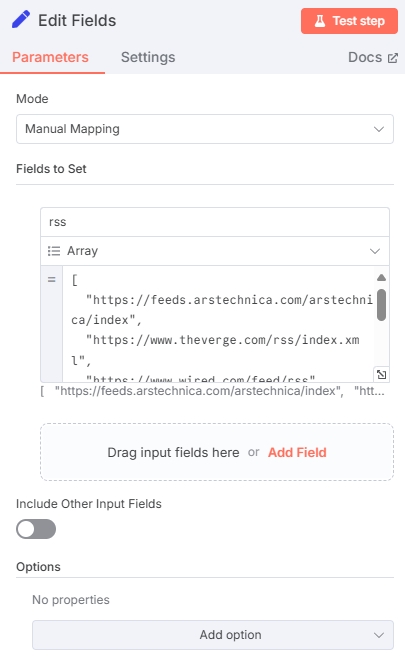Click the Add Field link

click(297, 452)
